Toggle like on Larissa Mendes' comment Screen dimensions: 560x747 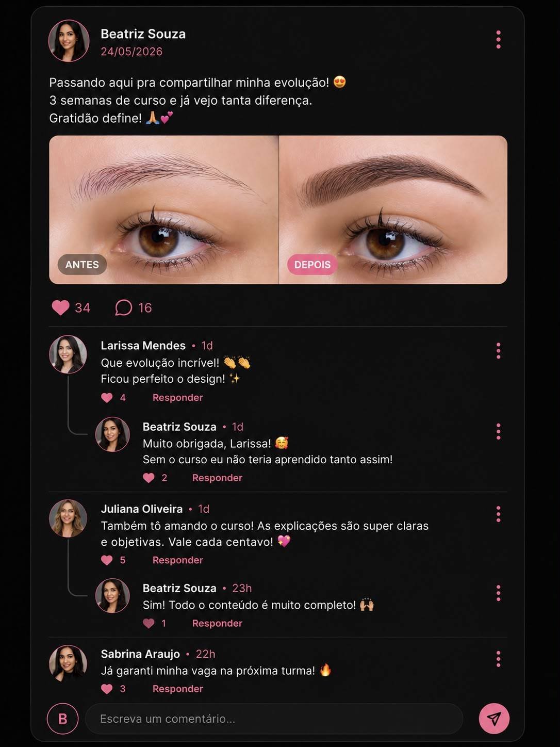point(107,398)
